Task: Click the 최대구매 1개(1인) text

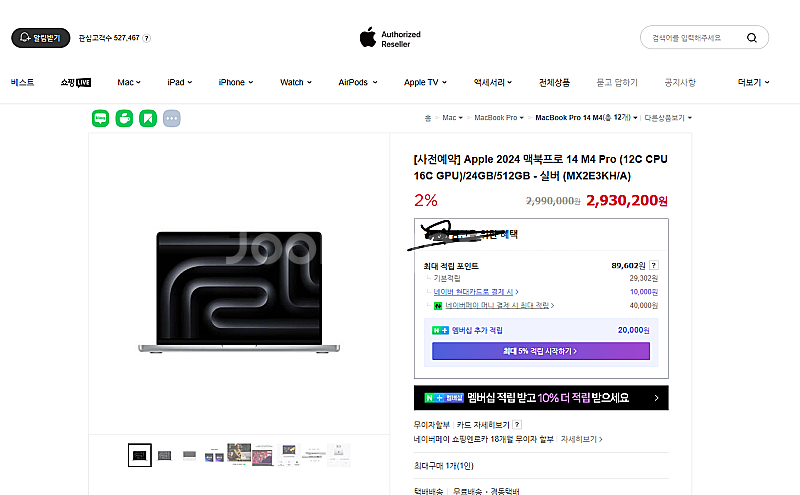Action: click(443, 465)
